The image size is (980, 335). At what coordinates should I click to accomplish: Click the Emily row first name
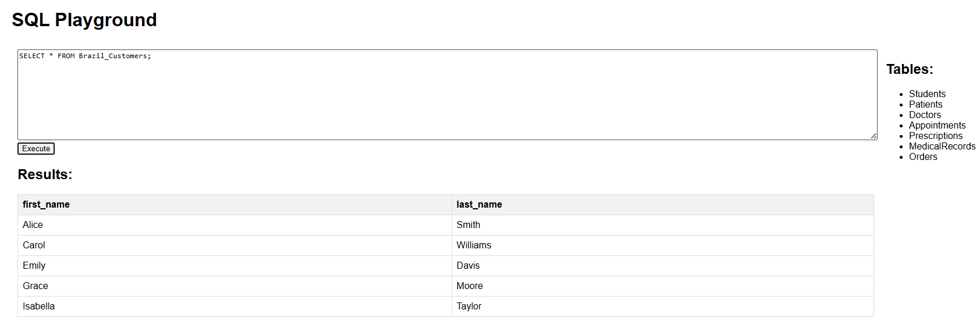click(34, 266)
